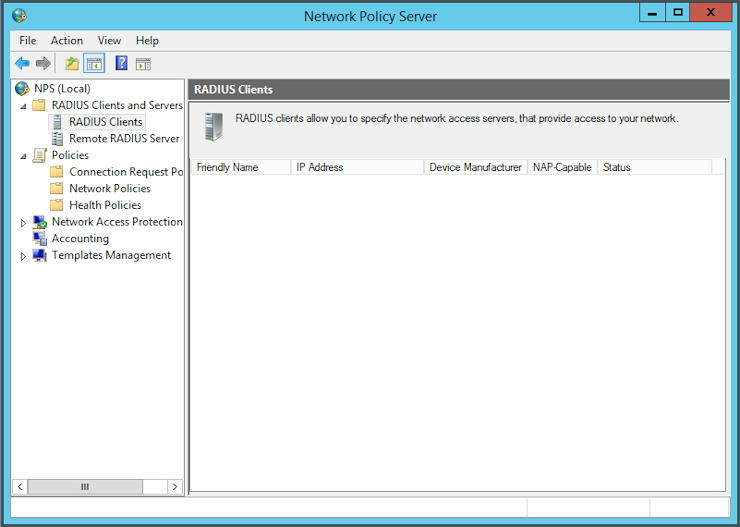Collapse the RADIUS Clients and Servers node

tap(23, 106)
